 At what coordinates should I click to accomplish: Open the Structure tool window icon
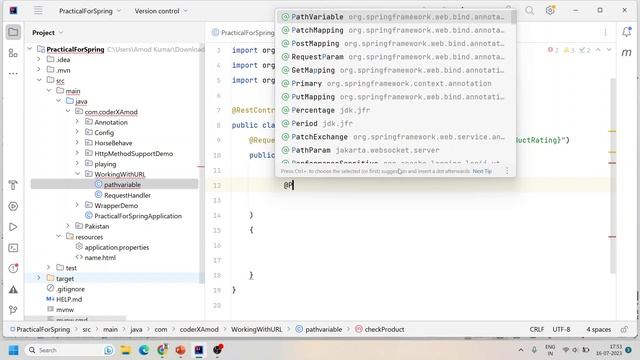(13, 53)
